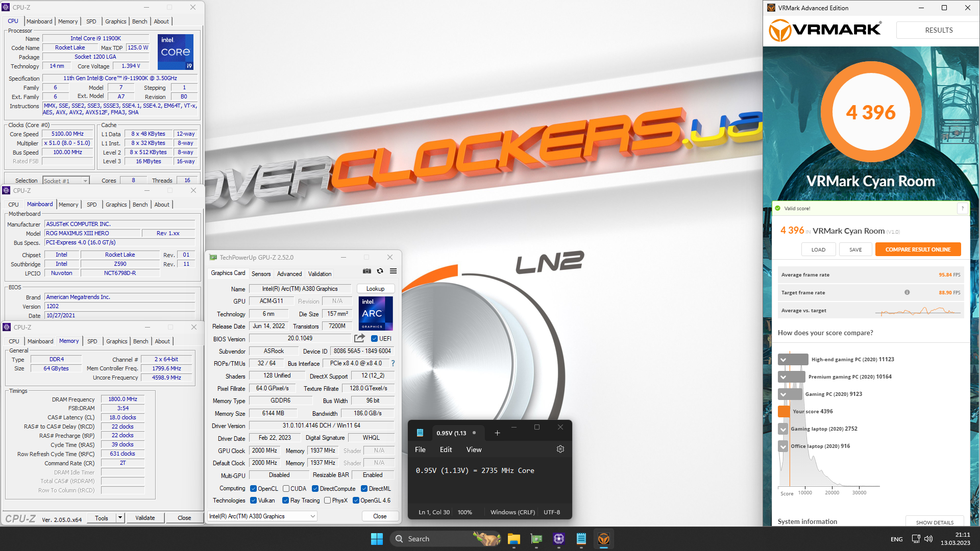Open the SPD tab in top CPU-Z window
The width and height of the screenshot is (980, 551).
coord(91,21)
